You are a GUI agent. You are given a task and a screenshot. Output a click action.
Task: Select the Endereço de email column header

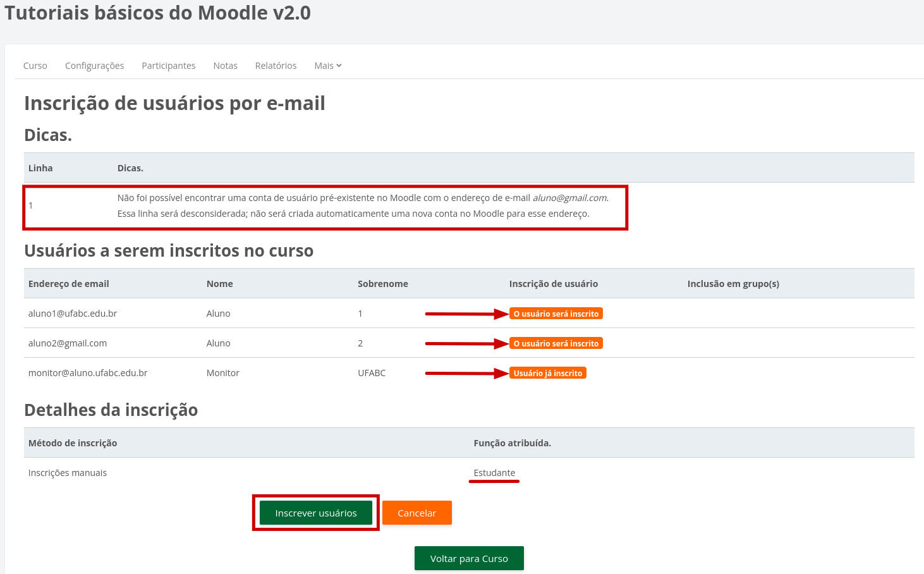(x=68, y=283)
